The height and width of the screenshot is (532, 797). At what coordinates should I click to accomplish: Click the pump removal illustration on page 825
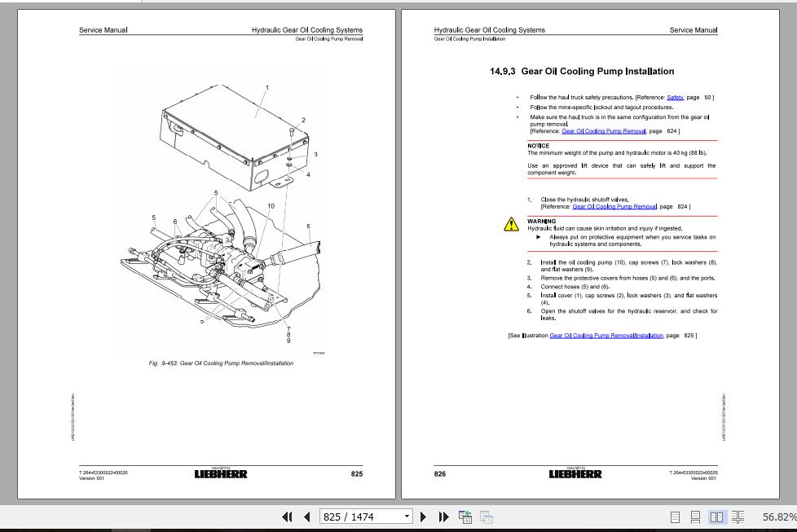point(222,213)
